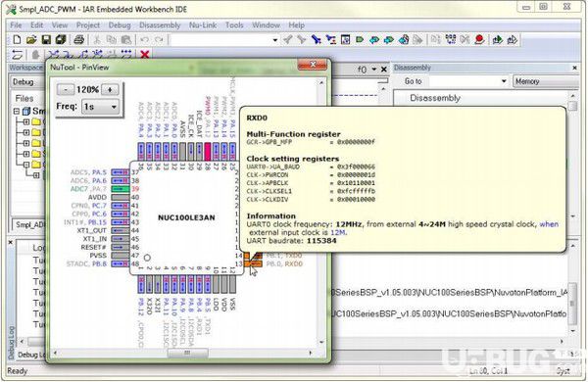Viewport: 588px width, 382px height.
Task: Click the Open file folder icon
Action: (x=31, y=39)
